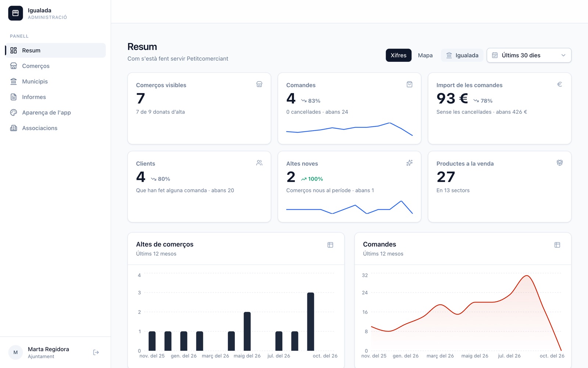Viewport: 588px width, 368px height.
Task: Show table view for Altes de comerços chart
Action: coord(330,245)
